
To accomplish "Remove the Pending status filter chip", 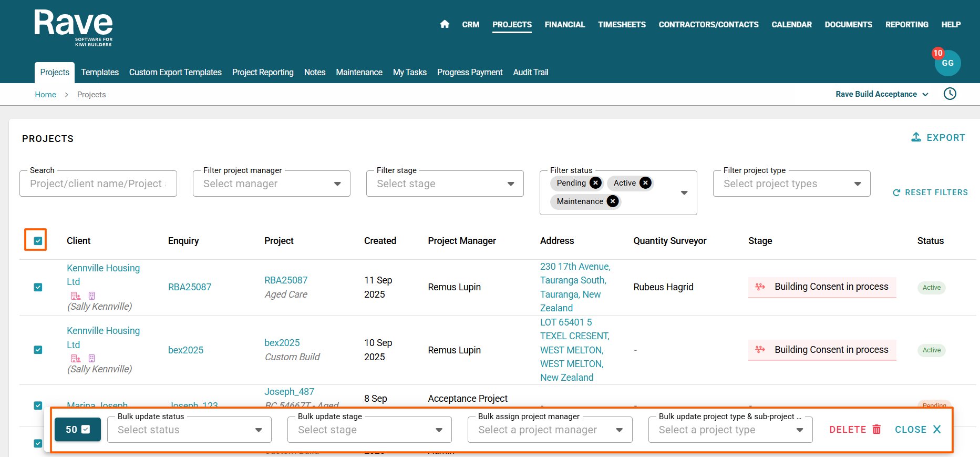I will 595,183.
